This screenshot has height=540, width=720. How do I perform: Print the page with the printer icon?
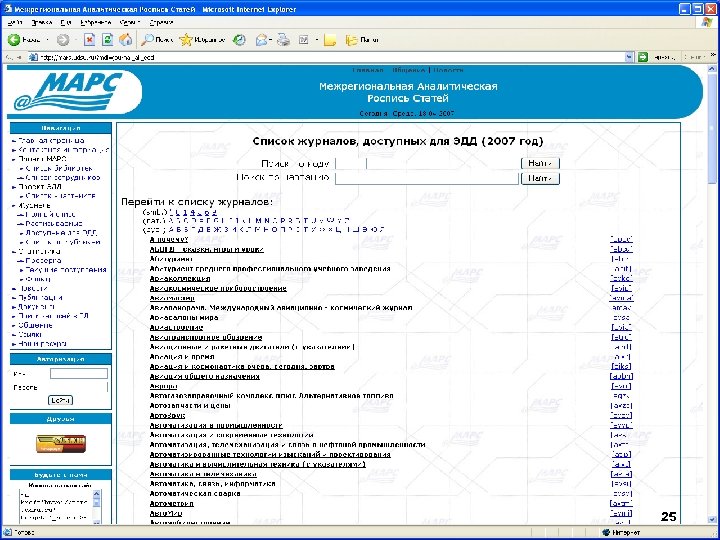pos(283,40)
